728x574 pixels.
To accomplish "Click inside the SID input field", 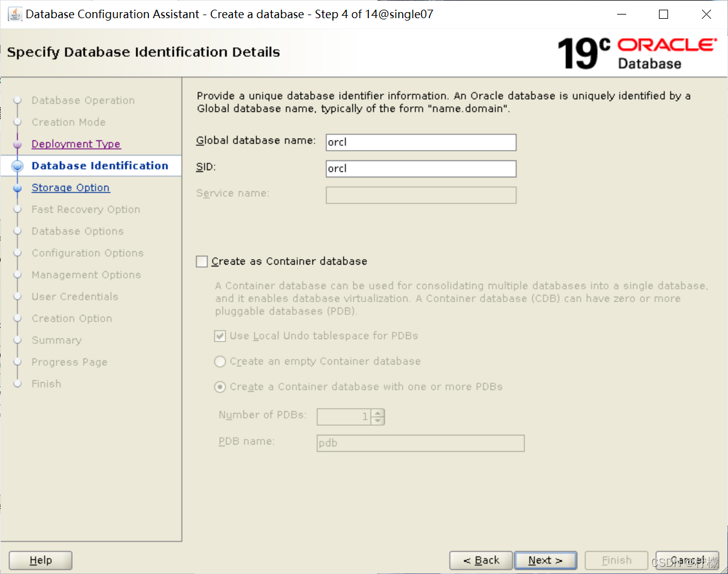I will (420, 168).
